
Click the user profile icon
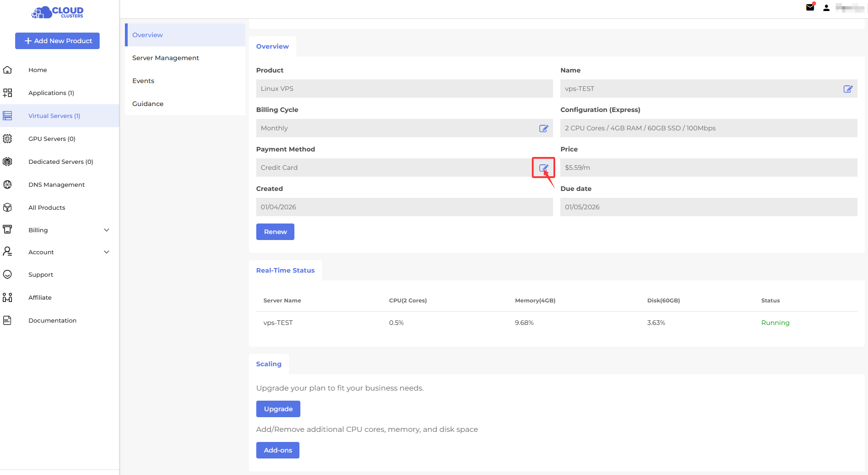click(x=826, y=8)
